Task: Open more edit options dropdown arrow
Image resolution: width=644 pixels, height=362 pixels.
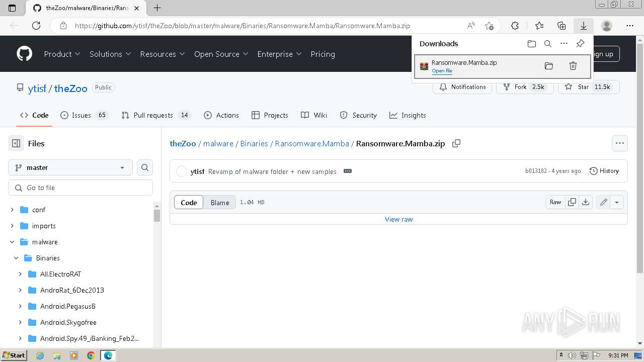Action: pyautogui.click(x=617, y=202)
